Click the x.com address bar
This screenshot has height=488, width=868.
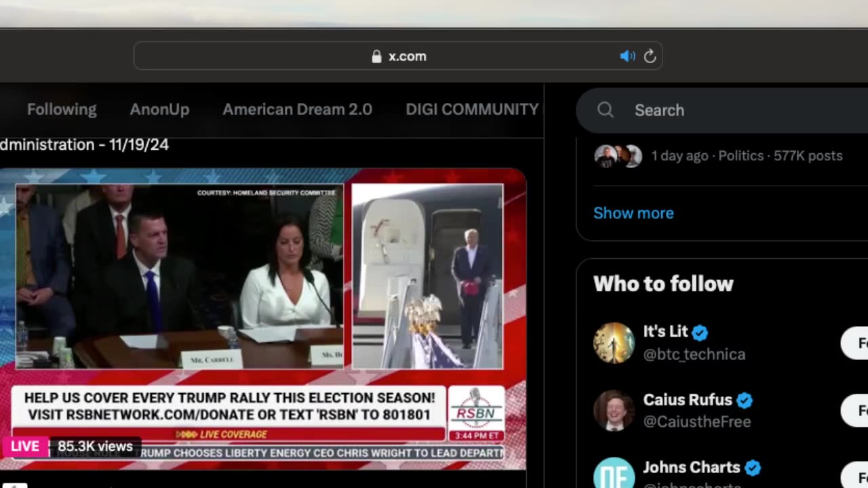click(x=398, y=56)
